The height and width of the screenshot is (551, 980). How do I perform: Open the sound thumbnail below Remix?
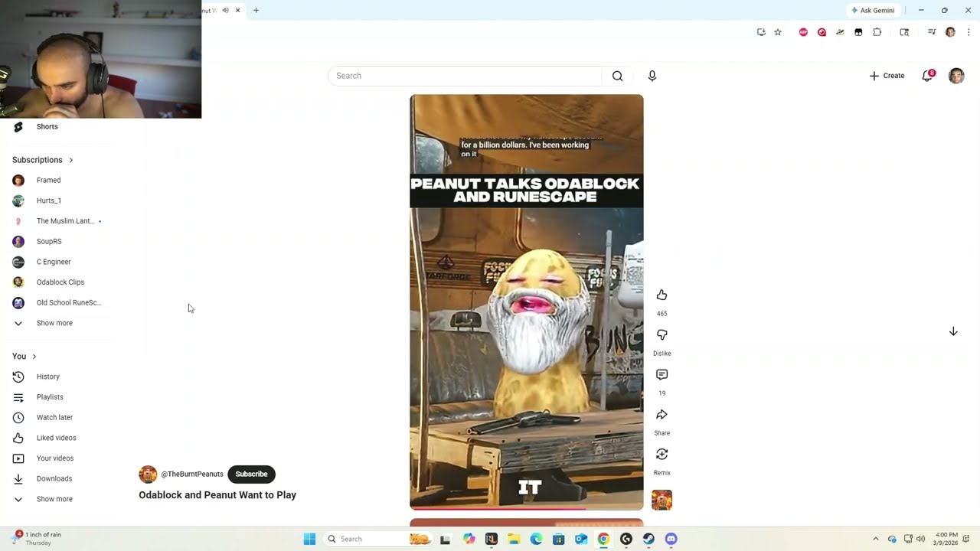click(661, 500)
